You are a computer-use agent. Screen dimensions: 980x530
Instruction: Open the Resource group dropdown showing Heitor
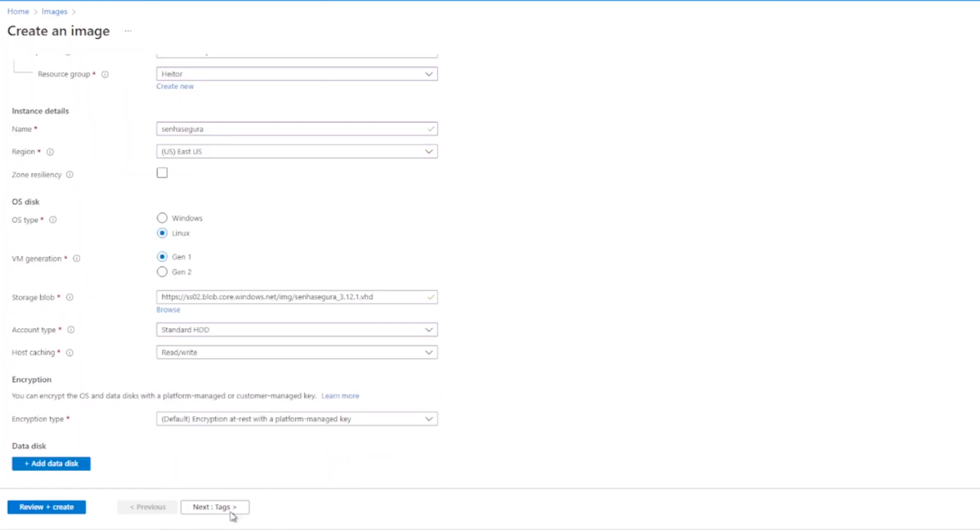click(x=297, y=74)
